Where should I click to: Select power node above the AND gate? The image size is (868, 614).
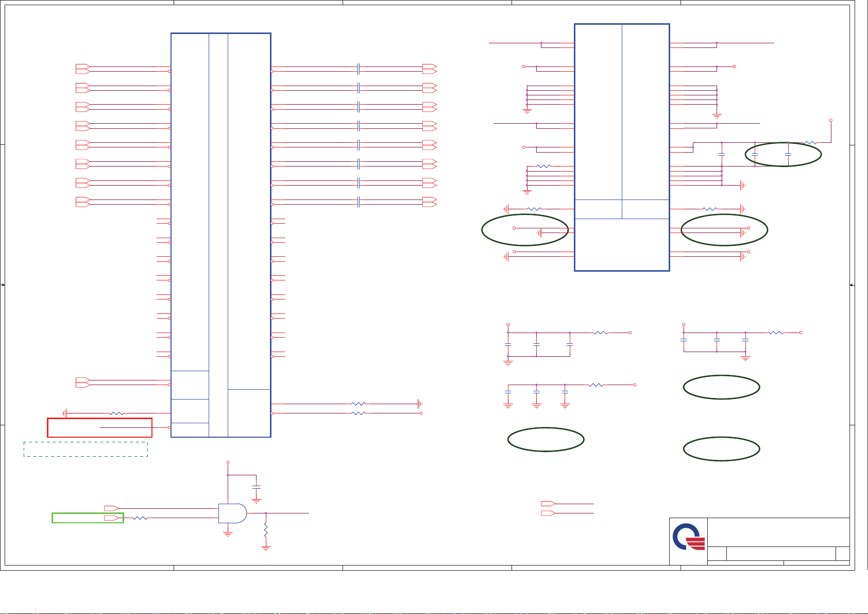(x=228, y=462)
